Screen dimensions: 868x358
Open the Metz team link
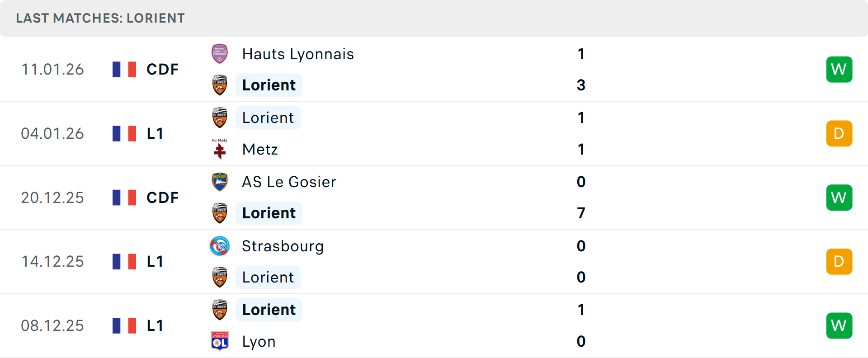tap(260, 150)
